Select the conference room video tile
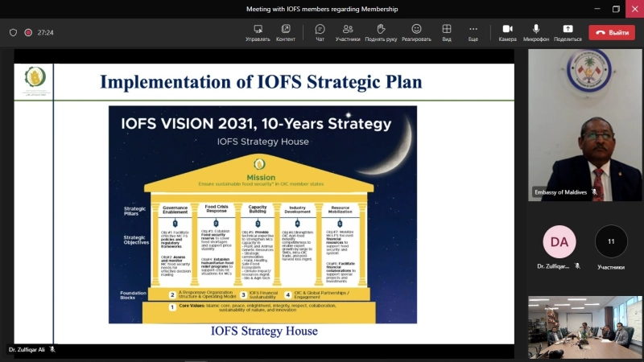Screen dimensions: 644x362 click(x=584, y=326)
